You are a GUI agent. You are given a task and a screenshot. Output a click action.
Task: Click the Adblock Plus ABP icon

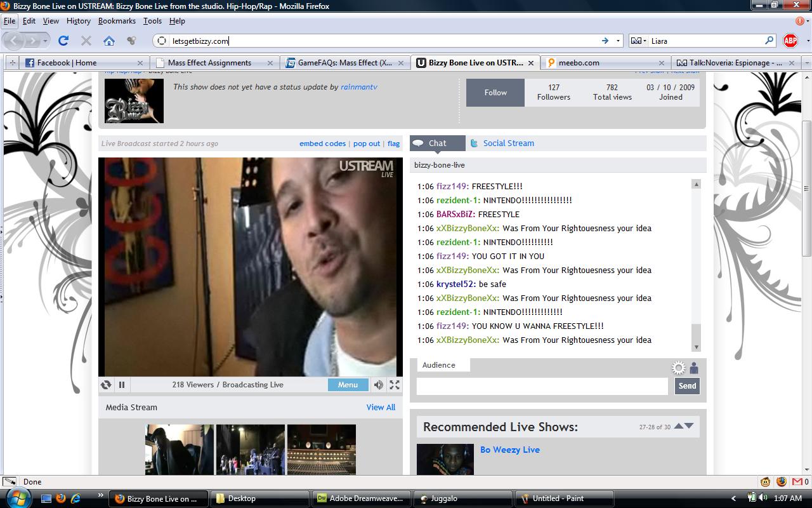(790, 41)
